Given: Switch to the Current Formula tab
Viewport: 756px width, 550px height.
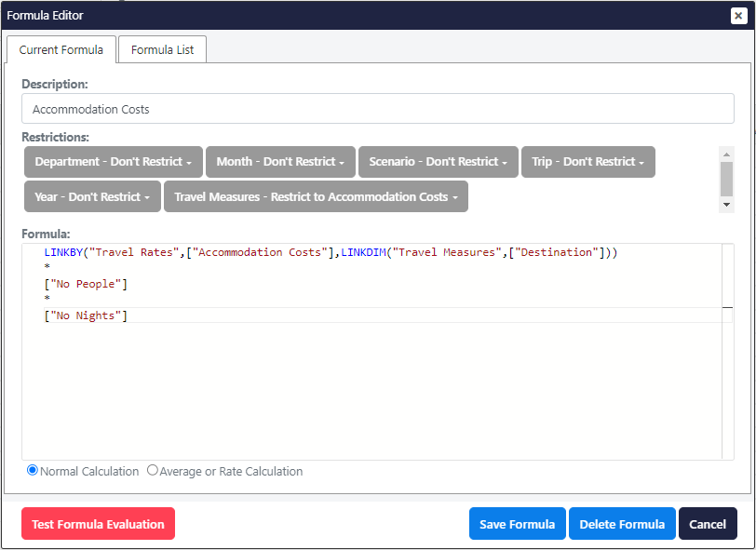Looking at the screenshot, I should [x=61, y=49].
